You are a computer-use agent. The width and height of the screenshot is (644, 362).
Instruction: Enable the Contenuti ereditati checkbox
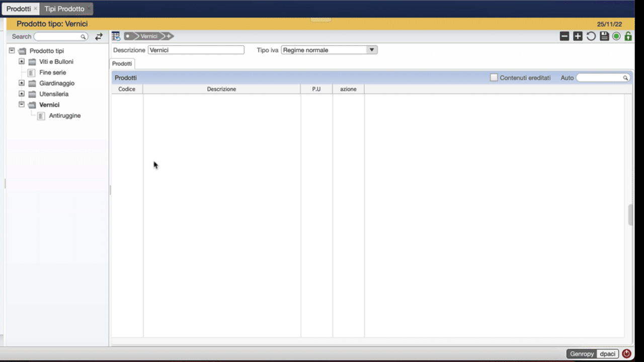coord(494,77)
